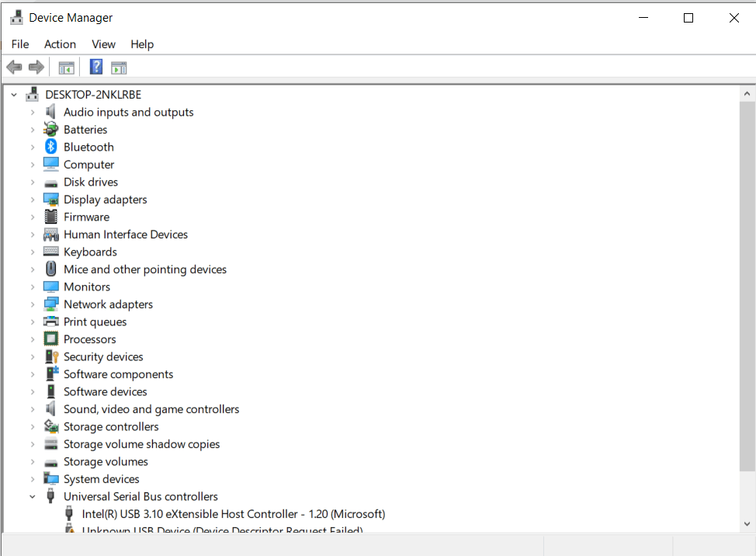756x556 pixels.
Task: Click the Human Interface Devices icon
Action: pyautogui.click(x=50, y=235)
